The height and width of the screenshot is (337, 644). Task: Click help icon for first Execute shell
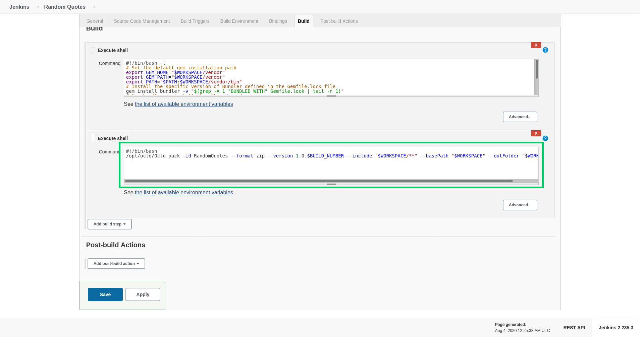(545, 50)
